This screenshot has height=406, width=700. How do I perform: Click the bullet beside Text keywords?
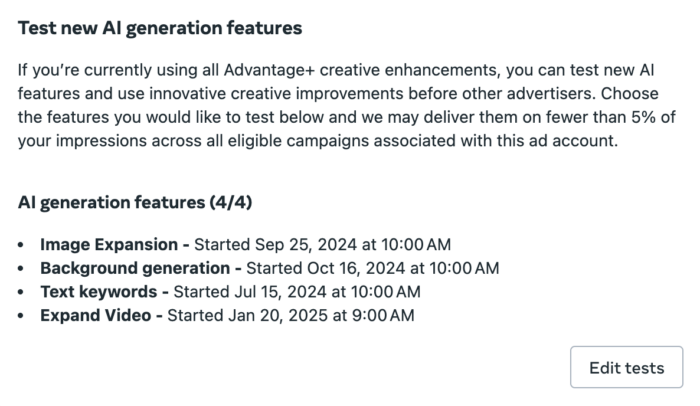point(23,293)
